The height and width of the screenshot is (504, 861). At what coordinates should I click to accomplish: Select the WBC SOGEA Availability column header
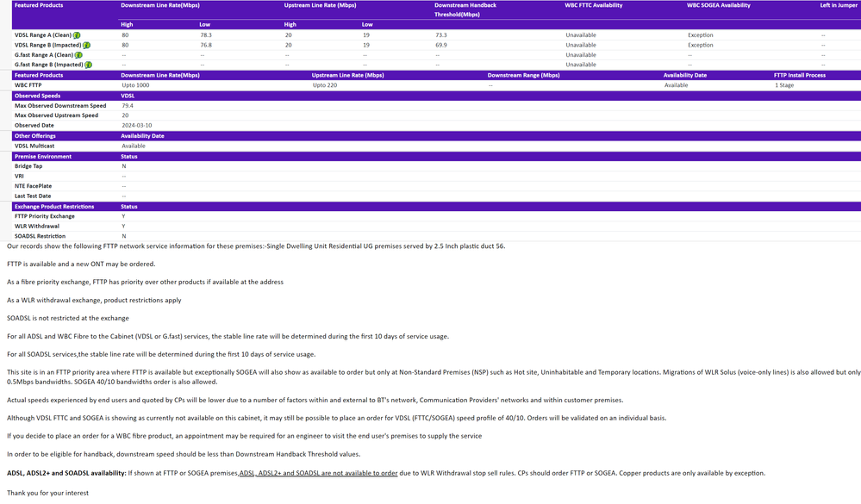coord(718,5)
